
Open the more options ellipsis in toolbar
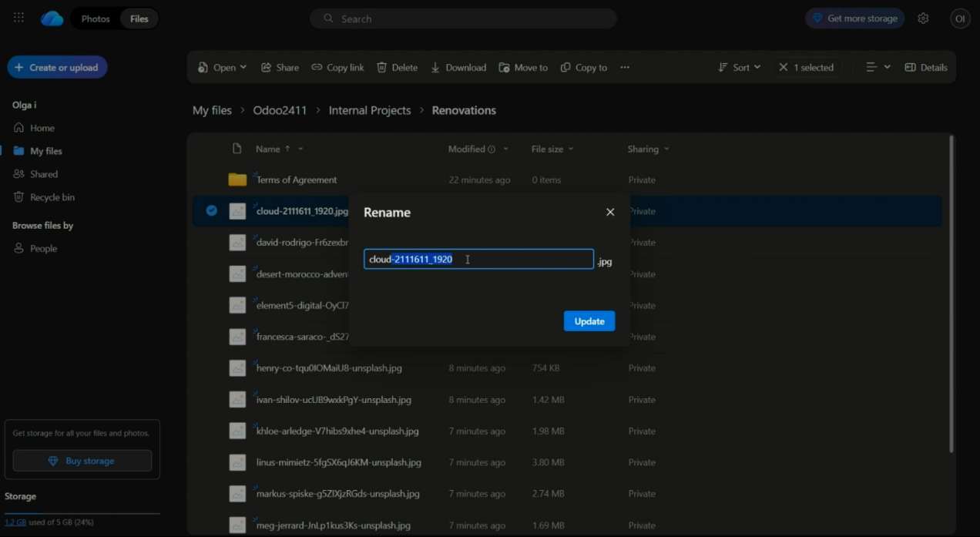[x=625, y=68]
